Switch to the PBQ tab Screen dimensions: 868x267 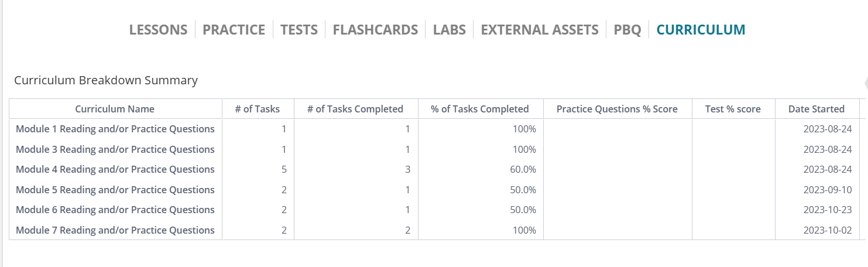tap(627, 30)
